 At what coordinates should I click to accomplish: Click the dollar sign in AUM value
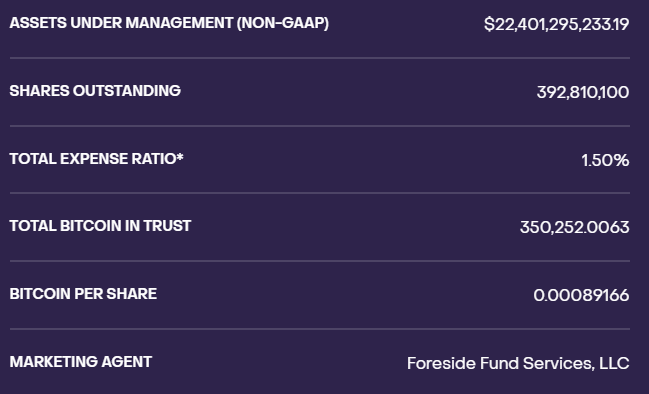[489, 24]
